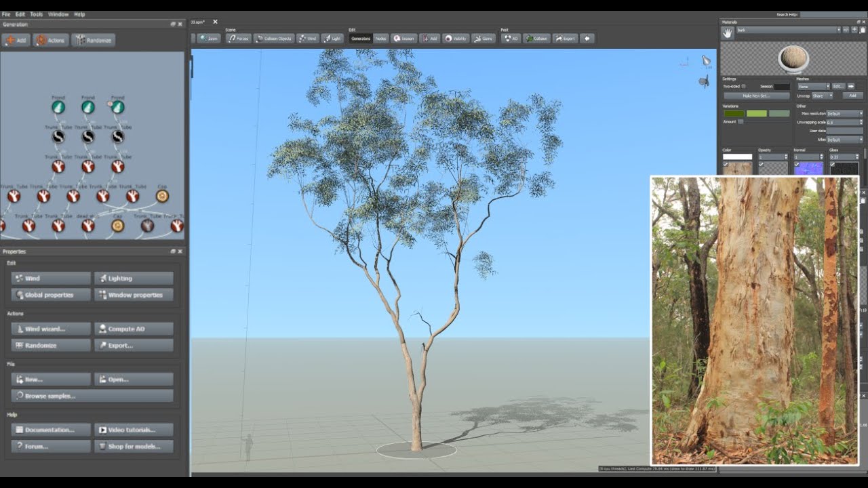
Task: Switch edit mode to Generators
Action: click(361, 39)
